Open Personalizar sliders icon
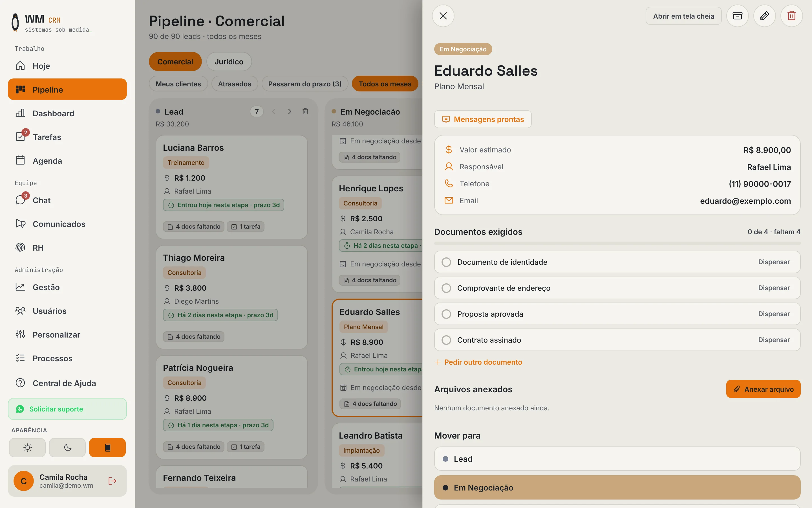 (21, 335)
